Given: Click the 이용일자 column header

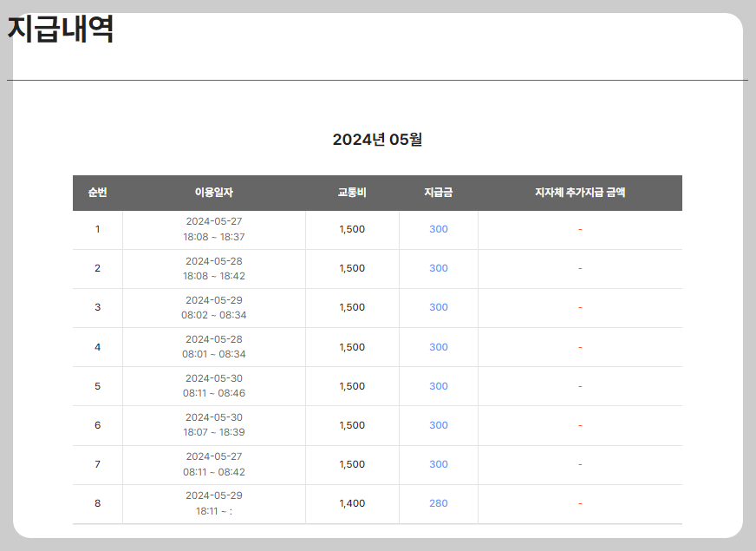Looking at the screenshot, I should pyautogui.click(x=213, y=193).
